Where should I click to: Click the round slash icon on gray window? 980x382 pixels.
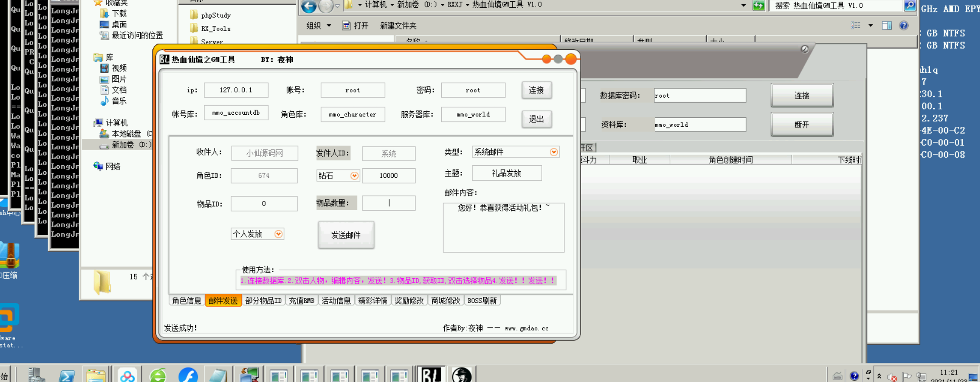(x=805, y=49)
